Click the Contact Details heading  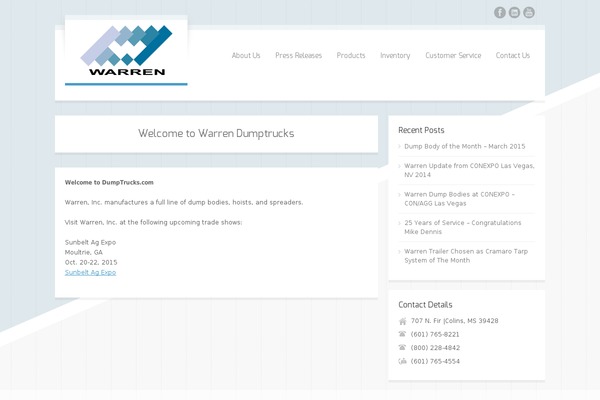(x=425, y=305)
